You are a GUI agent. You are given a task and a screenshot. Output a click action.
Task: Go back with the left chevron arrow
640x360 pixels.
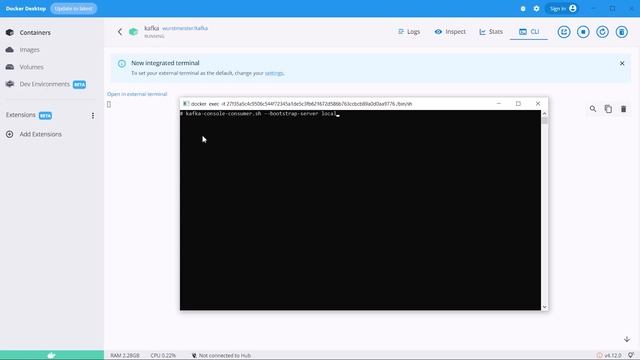(x=120, y=31)
